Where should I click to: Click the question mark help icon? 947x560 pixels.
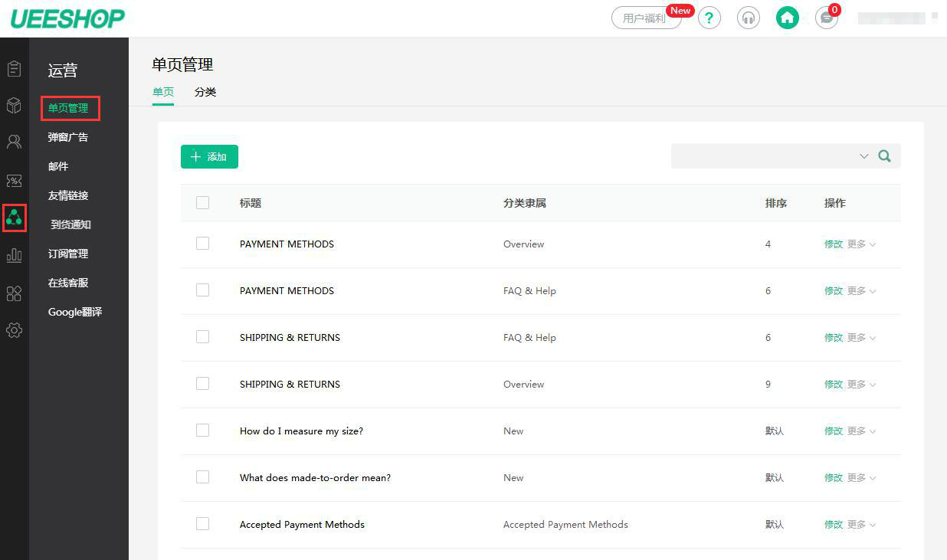point(709,18)
